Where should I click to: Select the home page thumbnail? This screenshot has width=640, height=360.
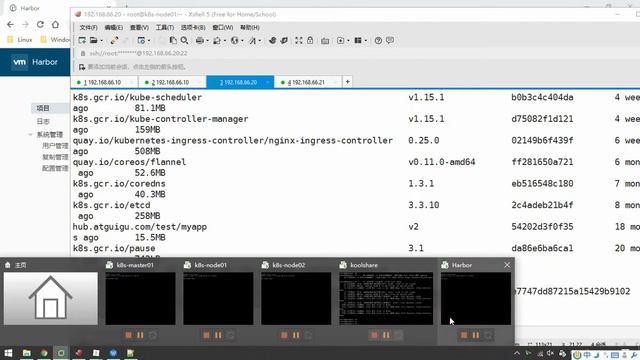pyautogui.click(x=51, y=298)
